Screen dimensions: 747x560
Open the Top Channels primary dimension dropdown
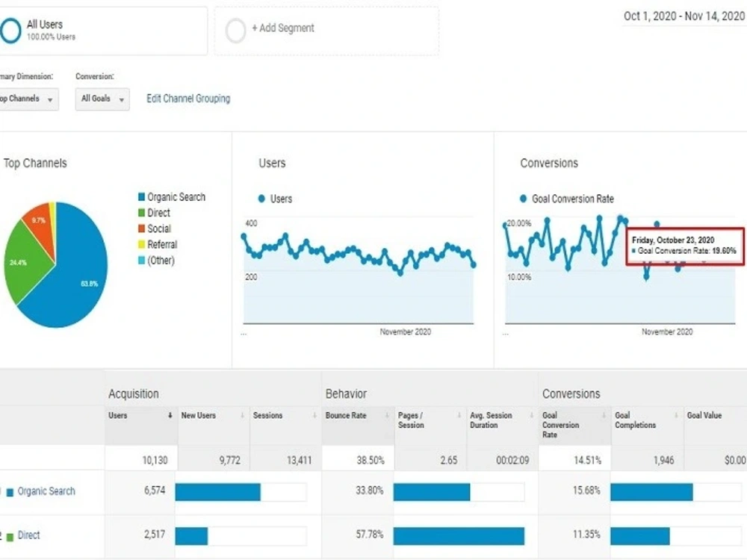click(x=28, y=99)
